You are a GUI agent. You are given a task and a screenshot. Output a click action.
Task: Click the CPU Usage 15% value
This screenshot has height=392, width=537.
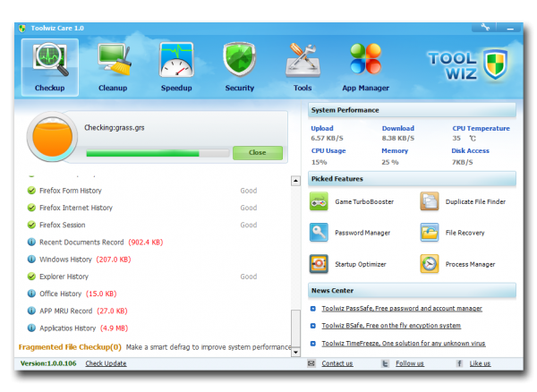click(x=319, y=162)
